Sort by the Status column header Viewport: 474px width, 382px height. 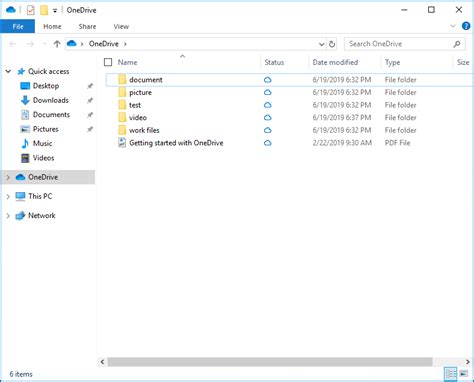274,62
